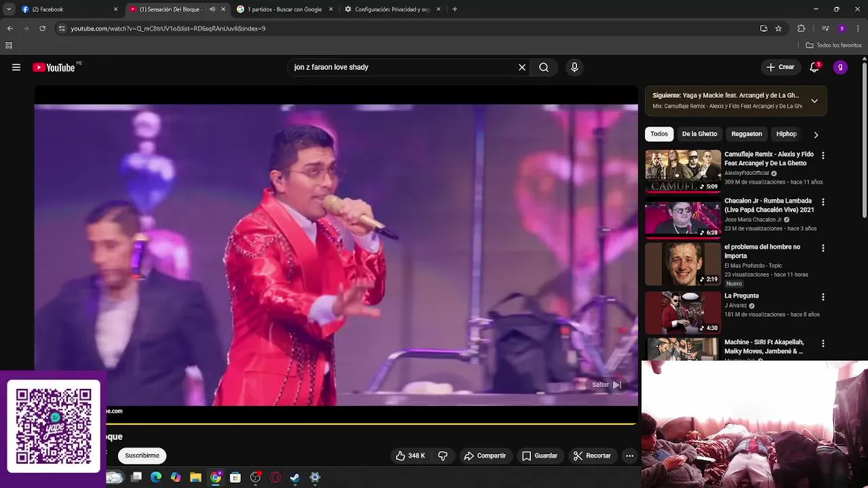The image size is (868, 488).
Task: Run search with the magnifier button
Action: [544, 67]
